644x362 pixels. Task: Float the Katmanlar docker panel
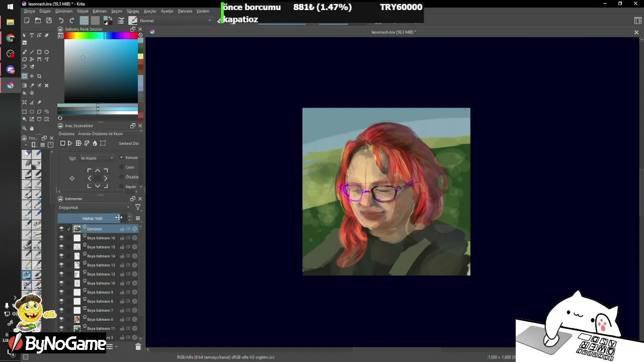(x=133, y=199)
